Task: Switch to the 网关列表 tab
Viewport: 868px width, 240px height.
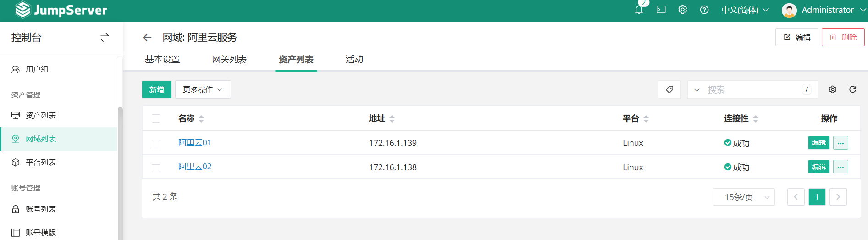Action: (229, 59)
